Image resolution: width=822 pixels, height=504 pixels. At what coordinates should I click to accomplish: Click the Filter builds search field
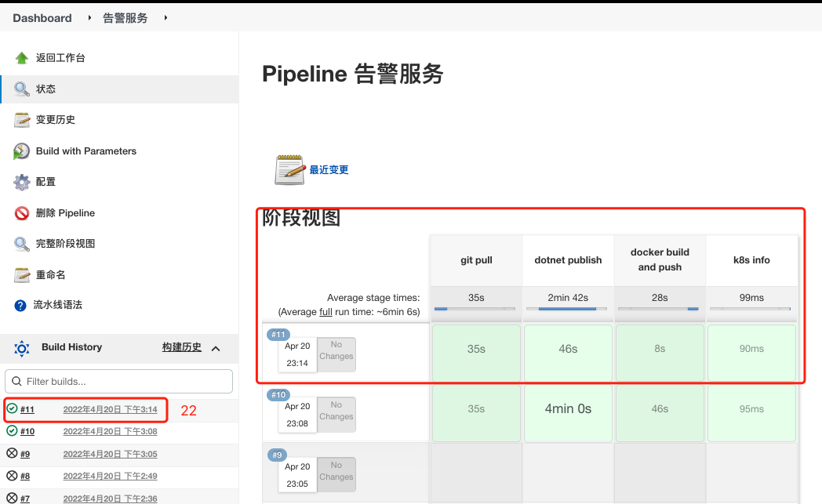point(118,382)
